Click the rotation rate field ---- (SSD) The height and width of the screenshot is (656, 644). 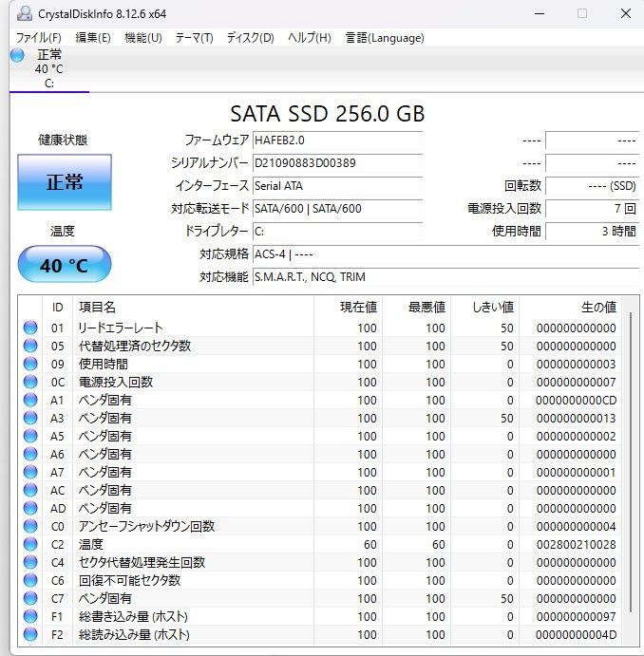(x=593, y=185)
